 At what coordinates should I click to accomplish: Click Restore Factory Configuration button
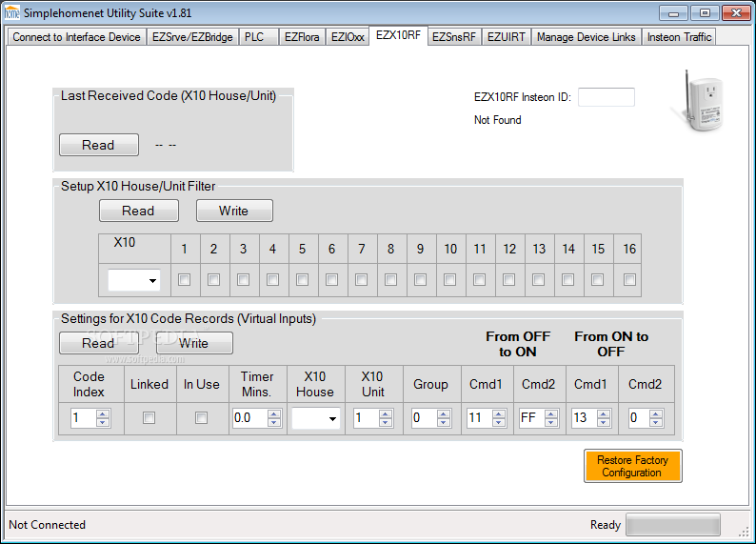[632, 466]
